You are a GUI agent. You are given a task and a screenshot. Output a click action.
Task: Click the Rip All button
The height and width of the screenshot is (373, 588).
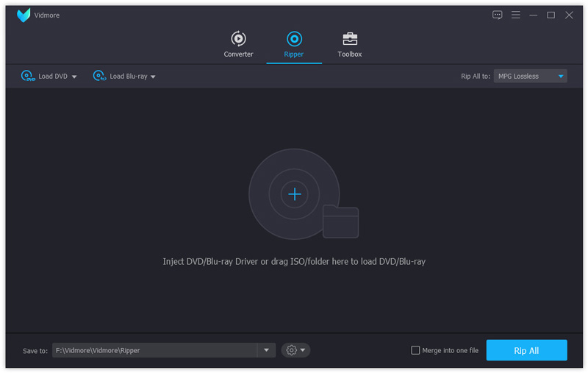526,350
